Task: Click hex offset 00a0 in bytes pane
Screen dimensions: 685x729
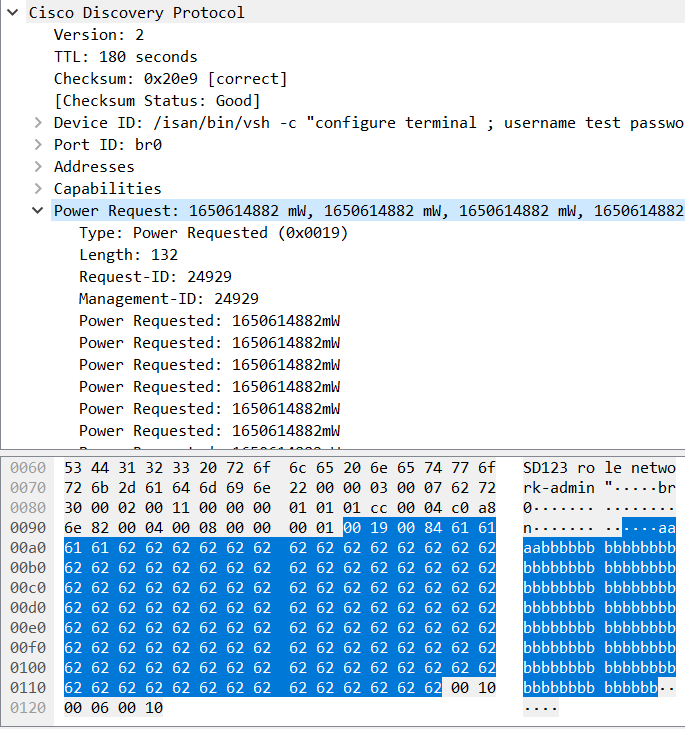Action: coord(28,548)
